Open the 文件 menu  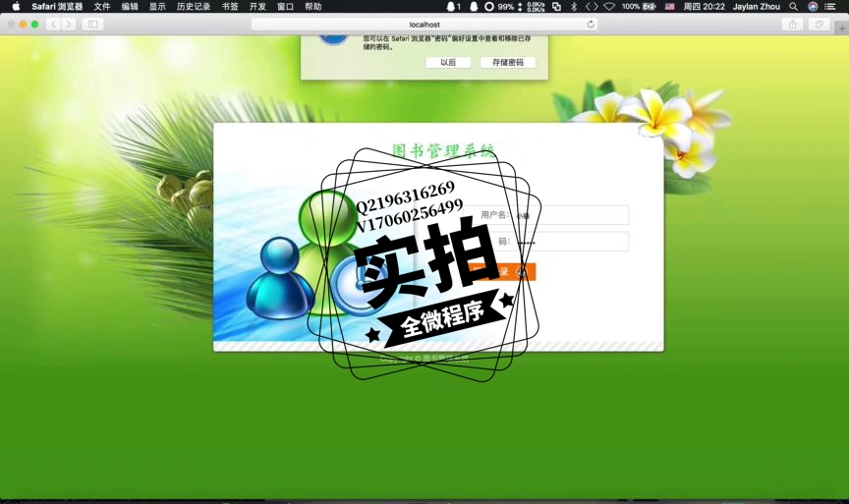point(102,7)
